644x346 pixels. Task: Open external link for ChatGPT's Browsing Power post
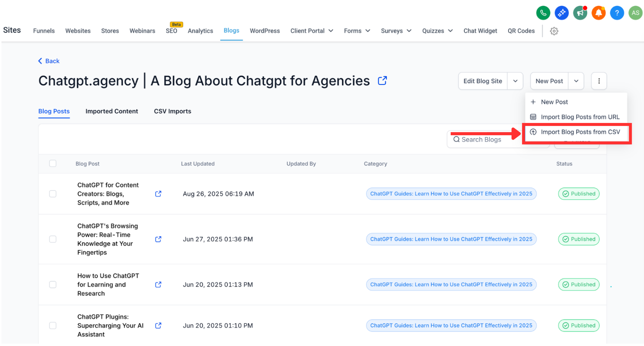click(158, 239)
